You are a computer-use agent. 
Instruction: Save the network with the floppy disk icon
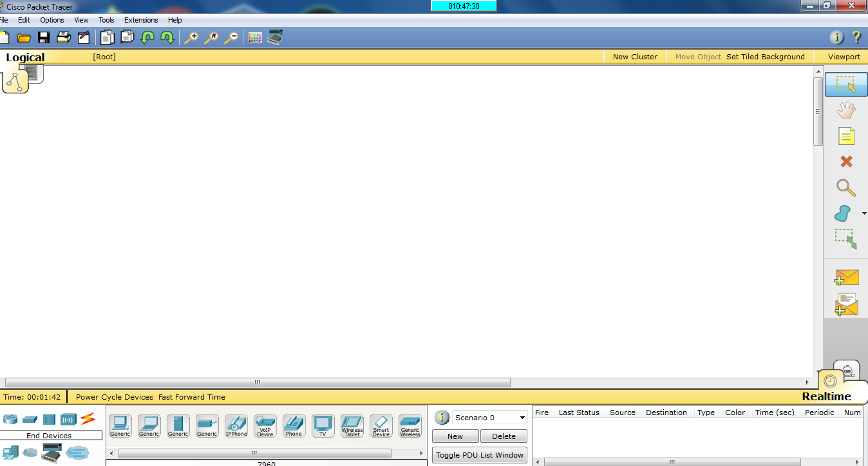click(x=44, y=37)
